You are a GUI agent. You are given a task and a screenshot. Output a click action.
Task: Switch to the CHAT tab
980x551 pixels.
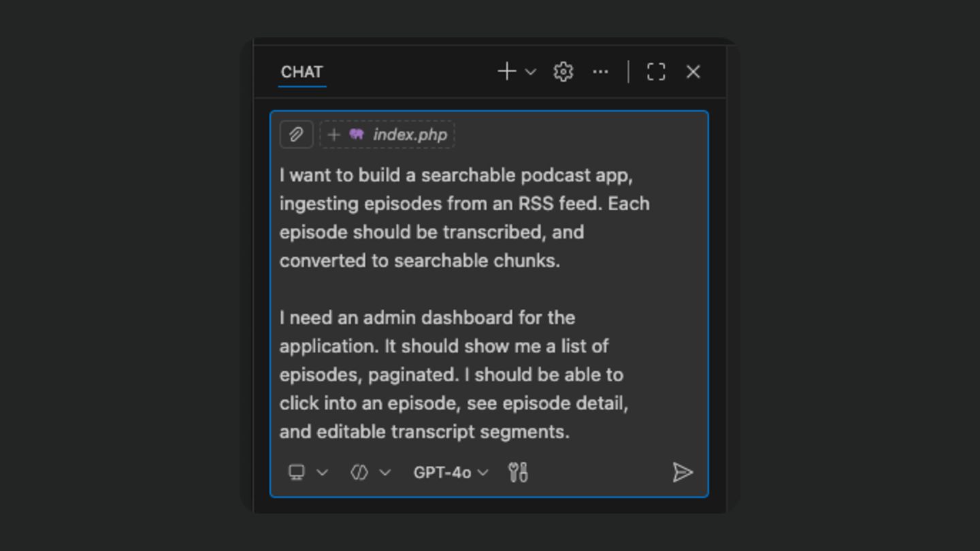click(x=301, y=72)
